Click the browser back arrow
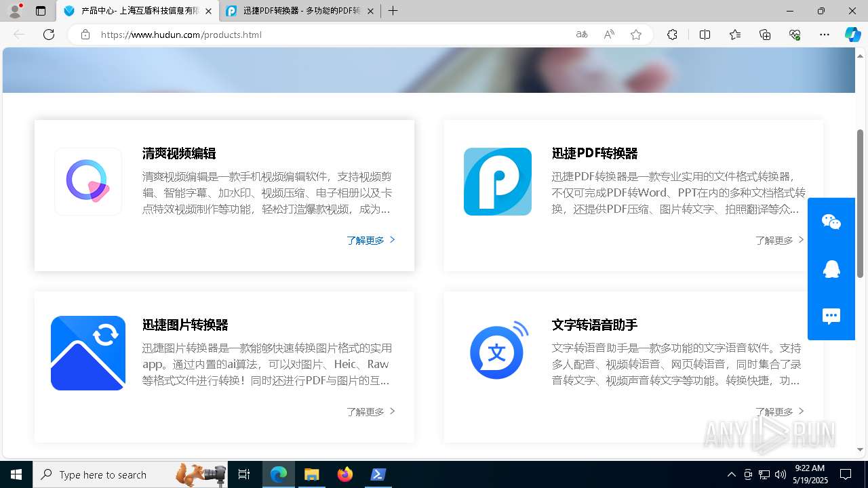The width and height of the screenshot is (868, 488). click(19, 35)
